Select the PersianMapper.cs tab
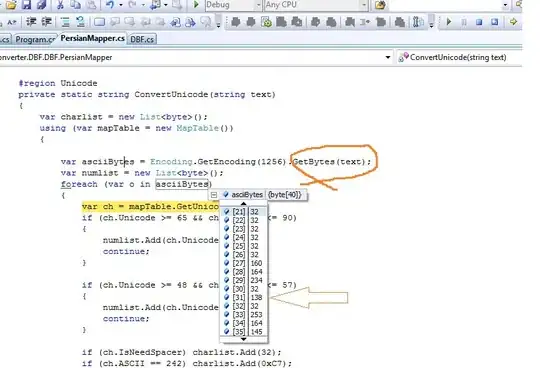Image resolution: width=540 pixels, height=368 pixels. tap(92, 39)
